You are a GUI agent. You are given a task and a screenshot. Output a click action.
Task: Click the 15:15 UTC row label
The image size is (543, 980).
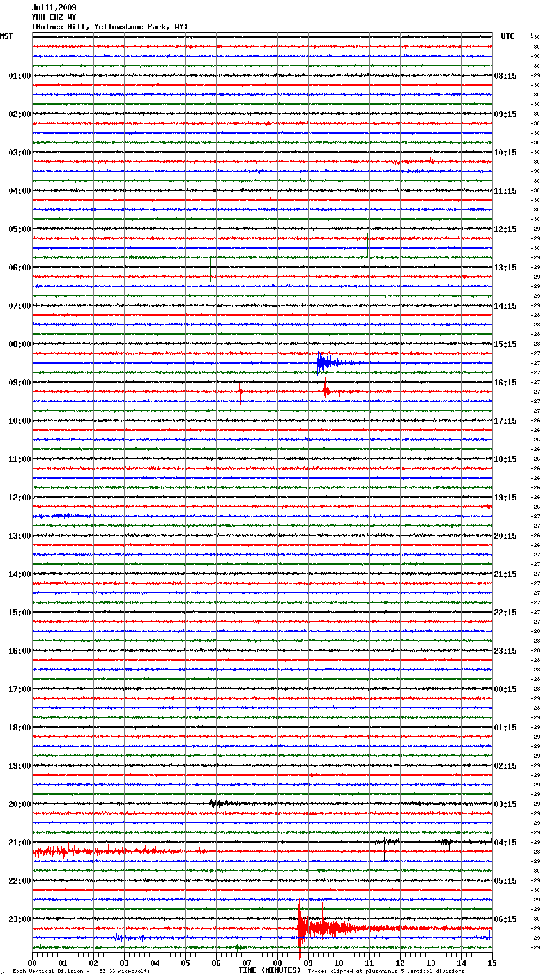point(505,344)
